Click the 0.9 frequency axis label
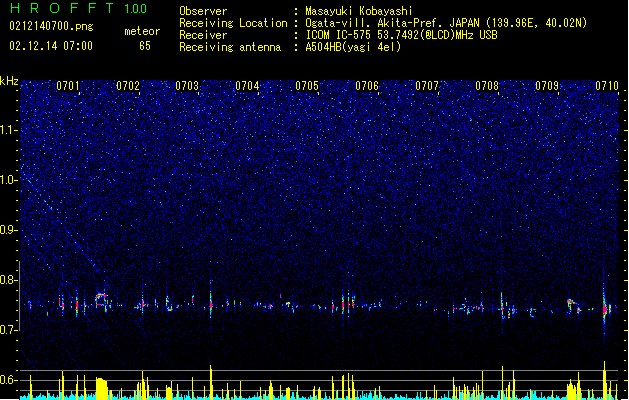629x400 pixels. [9, 230]
